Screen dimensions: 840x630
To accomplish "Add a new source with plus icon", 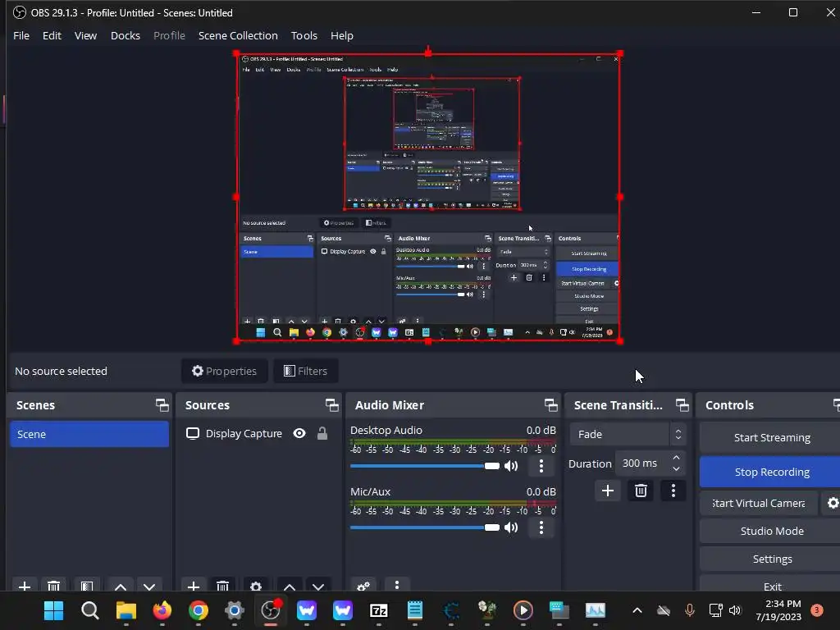I will (x=194, y=586).
